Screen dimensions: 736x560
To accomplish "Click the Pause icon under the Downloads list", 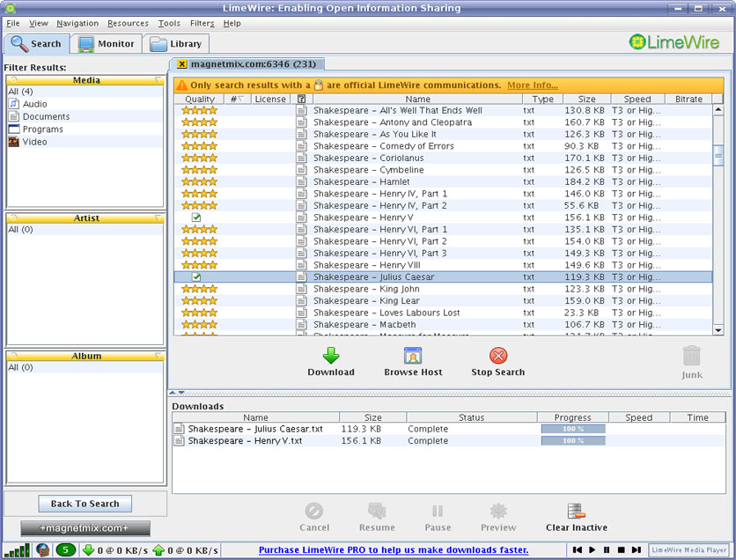I will pos(438,511).
